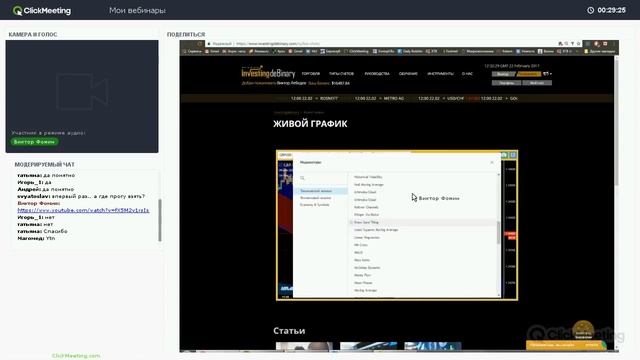This screenshot has width=640, height=360.
Task: Select MA Cross indicator
Action: [x=361, y=245]
